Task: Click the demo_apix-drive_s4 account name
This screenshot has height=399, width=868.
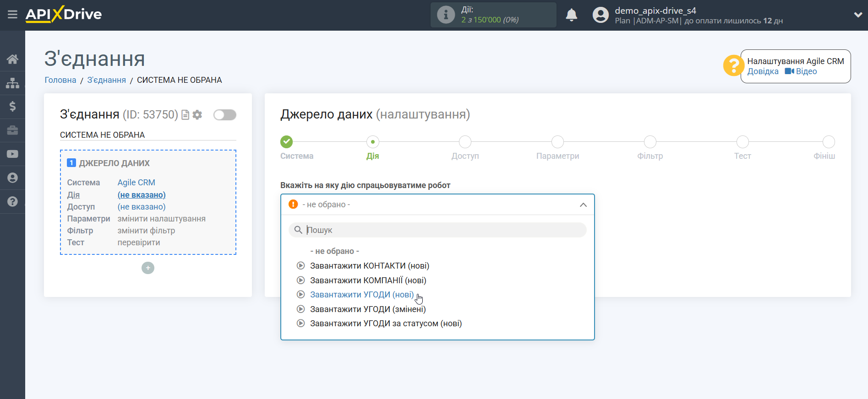Action: tap(655, 11)
